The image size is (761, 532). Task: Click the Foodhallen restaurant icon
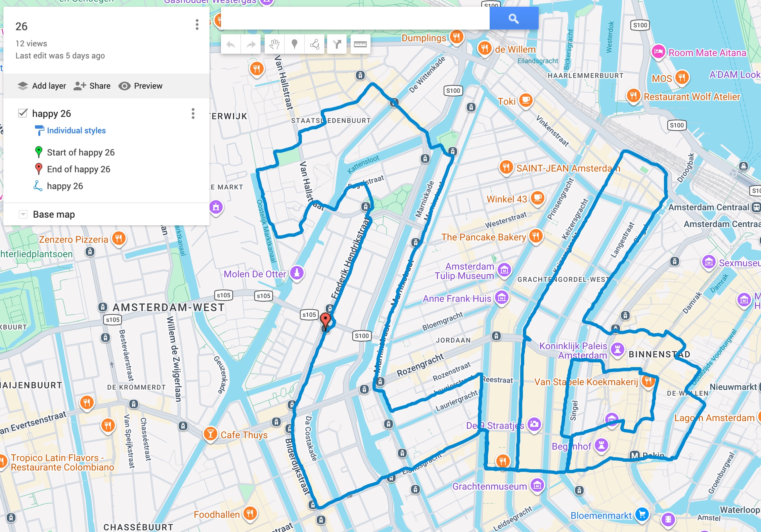250,514
